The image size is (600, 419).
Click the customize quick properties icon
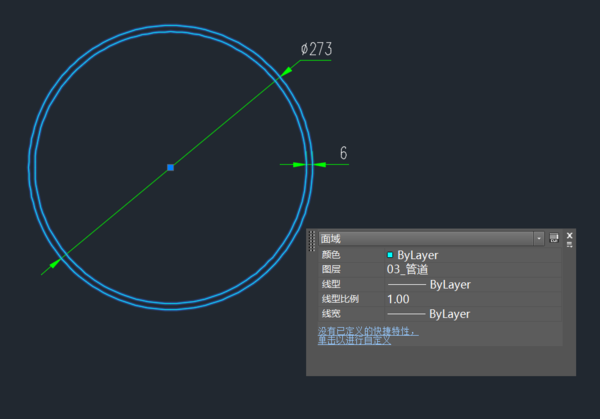554,239
